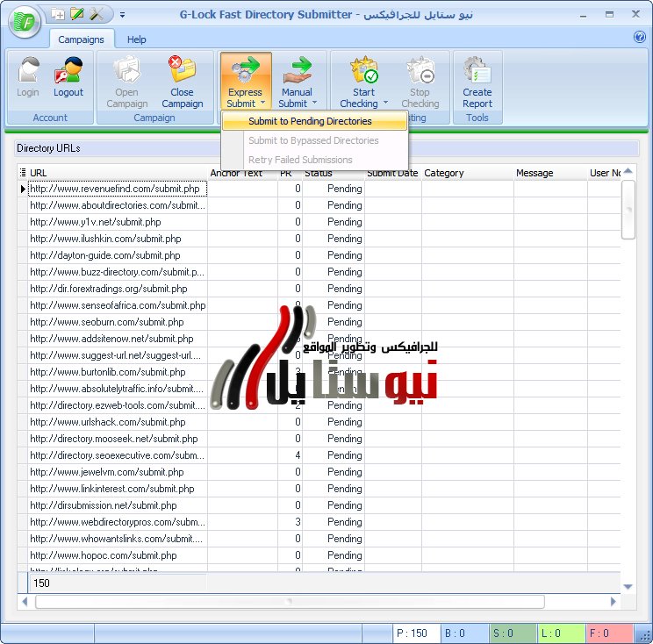Click the new campaign quick-access icon
This screenshot has height=644, width=653.
(x=58, y=15)
